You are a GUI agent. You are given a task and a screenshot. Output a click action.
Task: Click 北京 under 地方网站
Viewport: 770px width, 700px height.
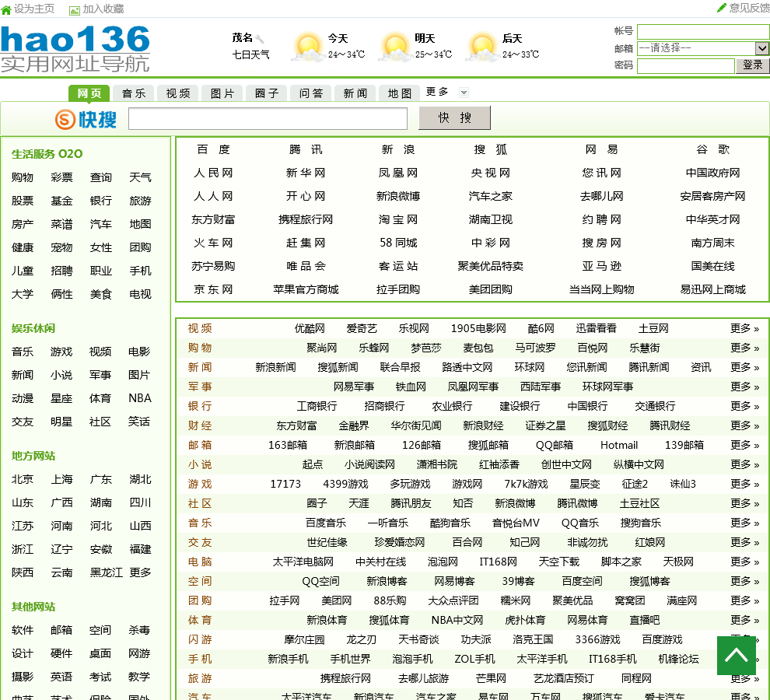23,479
